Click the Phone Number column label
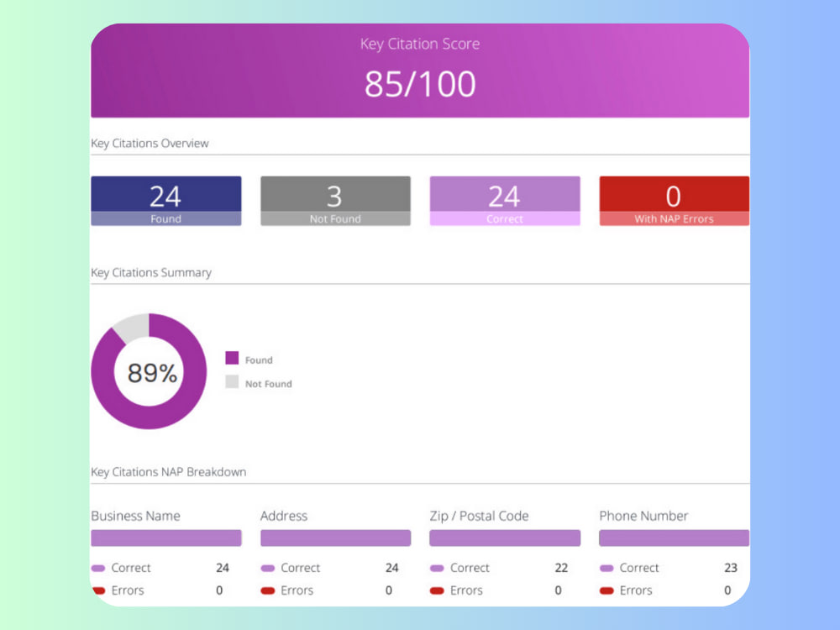The width and height of the screenshot is (840, 630). 643,516
